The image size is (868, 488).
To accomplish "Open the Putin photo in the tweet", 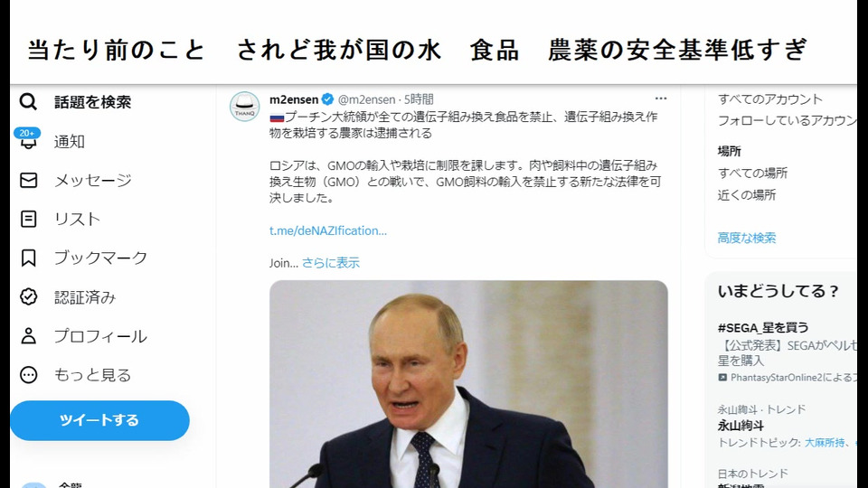I will tap(468, 384).
